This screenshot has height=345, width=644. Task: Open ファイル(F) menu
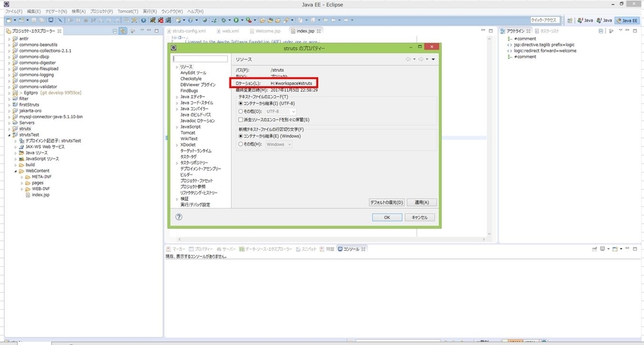pyautogui.click(x=14, y=11)
